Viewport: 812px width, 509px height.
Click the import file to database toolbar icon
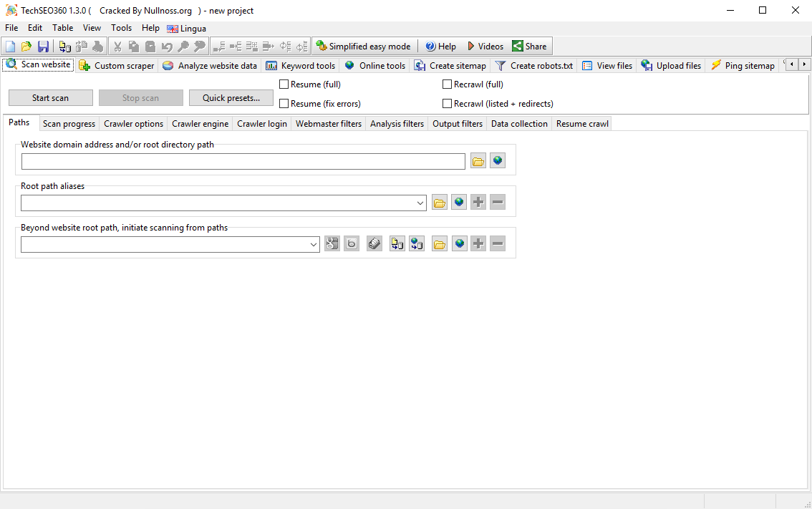click(64, 47)
